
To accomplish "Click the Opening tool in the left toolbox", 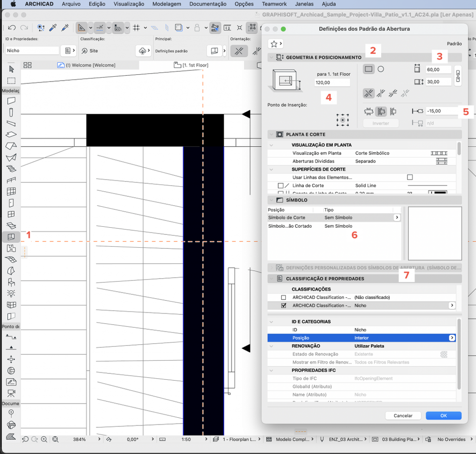I will pyautogui.click(x=11, y=237).
